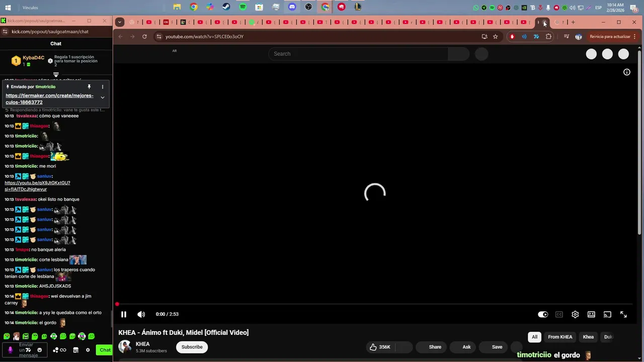Viewport: 644px width, 362px height.
Task: Select the Khea filter chip
Action: (588, 337)
